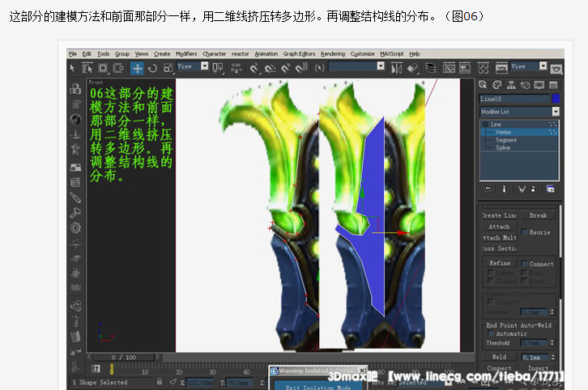The width and height of the screenshot is (588, 390).
Task: Click the time slider 0 / 100 thumb
Action: click(123, 357)
